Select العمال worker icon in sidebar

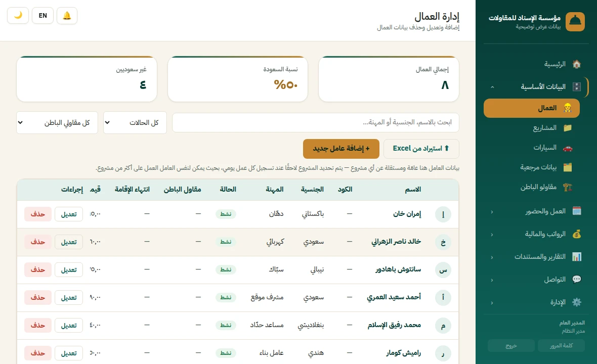(567, 108)
